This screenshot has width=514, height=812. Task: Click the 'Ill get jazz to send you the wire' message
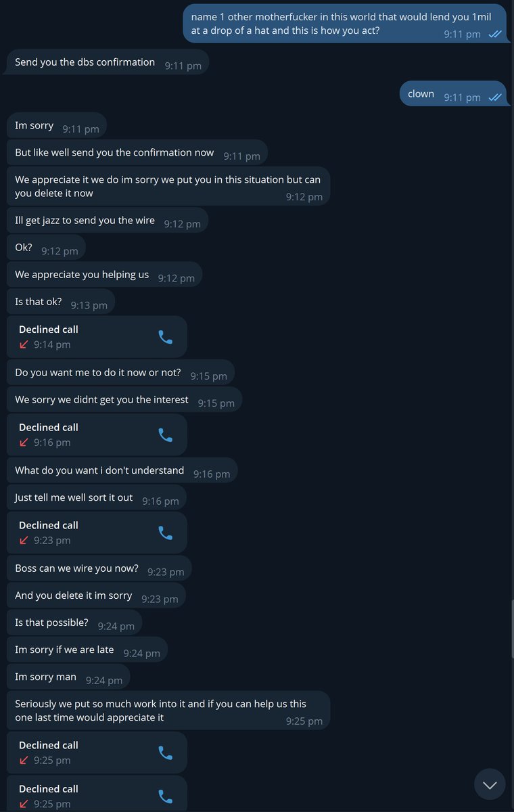[x=108, y=221]
